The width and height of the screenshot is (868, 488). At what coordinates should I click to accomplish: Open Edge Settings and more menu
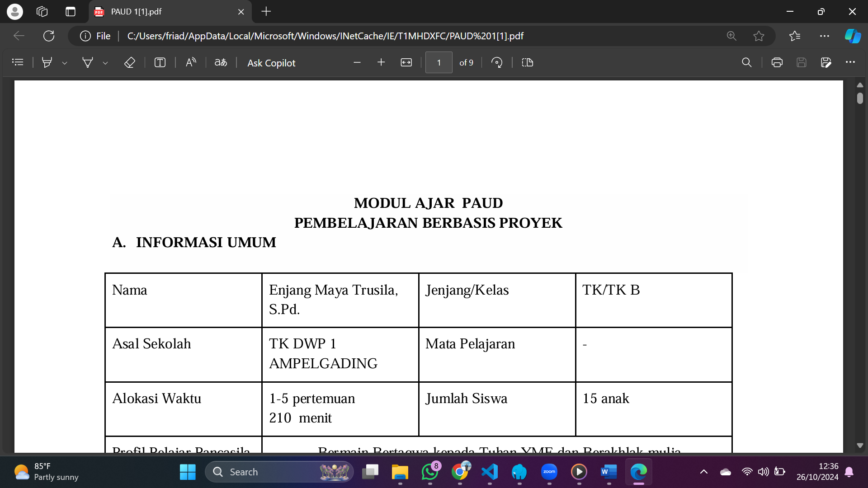click(825, 36)
